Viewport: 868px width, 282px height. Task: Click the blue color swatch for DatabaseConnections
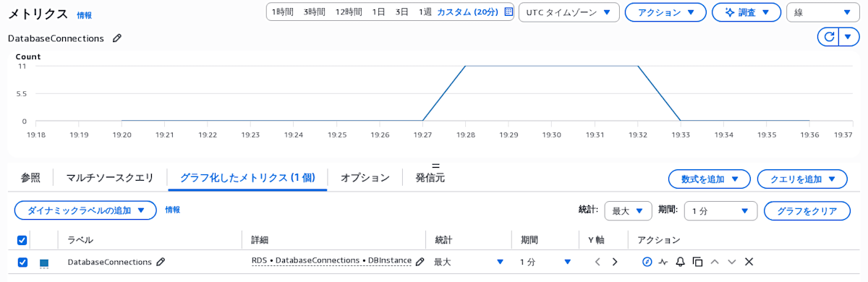[x=44, y=263]
